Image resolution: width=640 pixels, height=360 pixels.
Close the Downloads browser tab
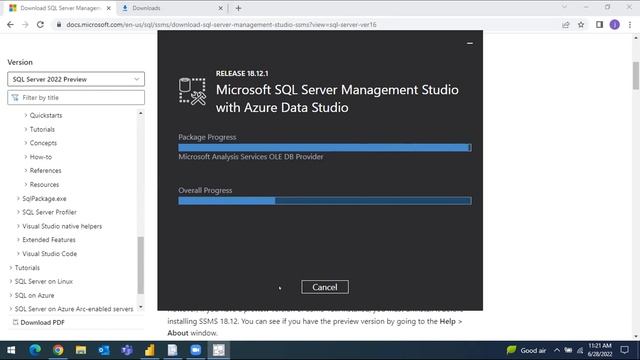pos(220,8)
